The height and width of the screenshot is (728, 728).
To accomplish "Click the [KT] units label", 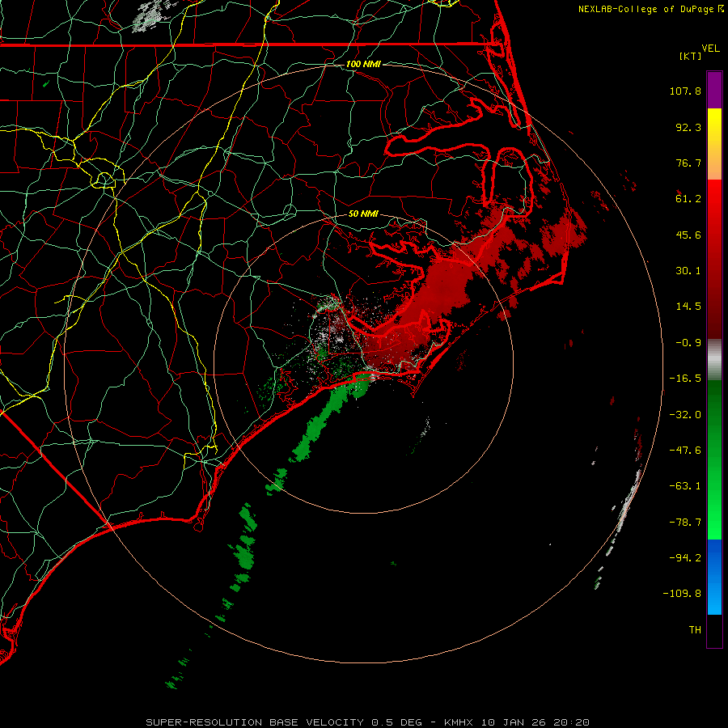I will [691, 56].
